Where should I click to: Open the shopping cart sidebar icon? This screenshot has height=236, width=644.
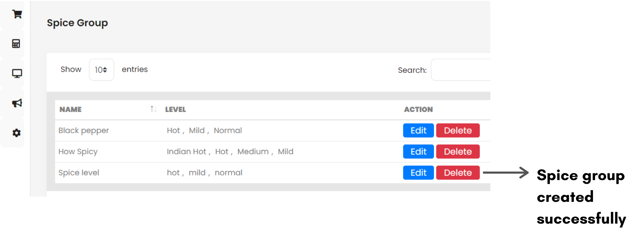pyautogui.click(x=17, y=14)
